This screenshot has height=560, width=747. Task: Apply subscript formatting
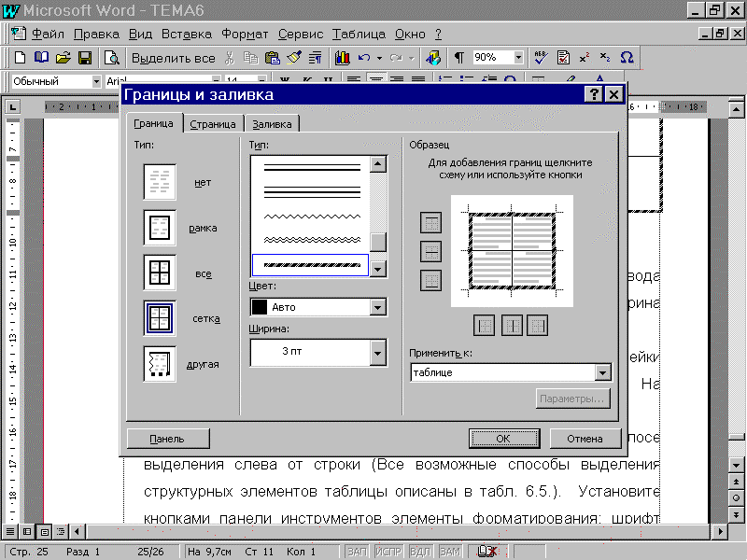[605, 58]
